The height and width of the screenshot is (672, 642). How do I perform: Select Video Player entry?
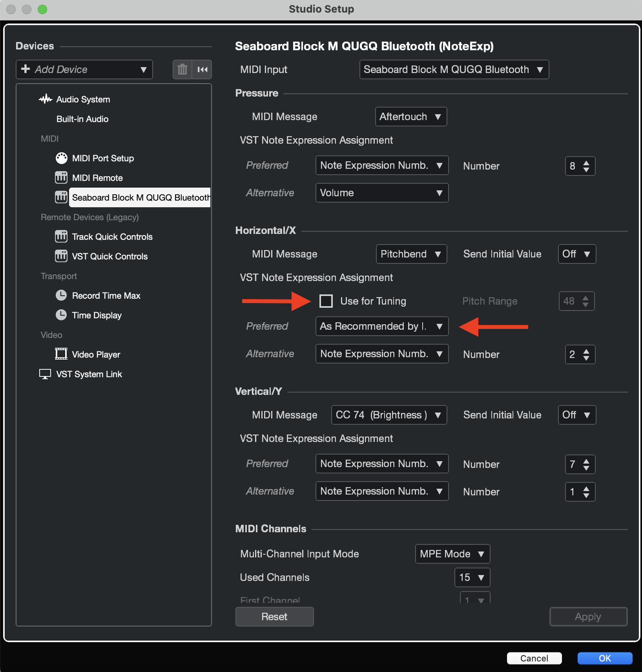point(96,354)
